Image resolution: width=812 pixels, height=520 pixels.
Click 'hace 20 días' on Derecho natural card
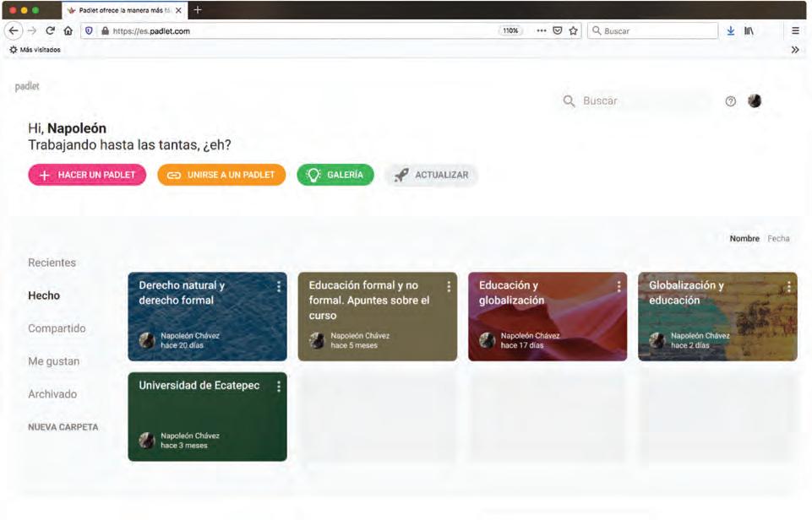click(182, 345)
